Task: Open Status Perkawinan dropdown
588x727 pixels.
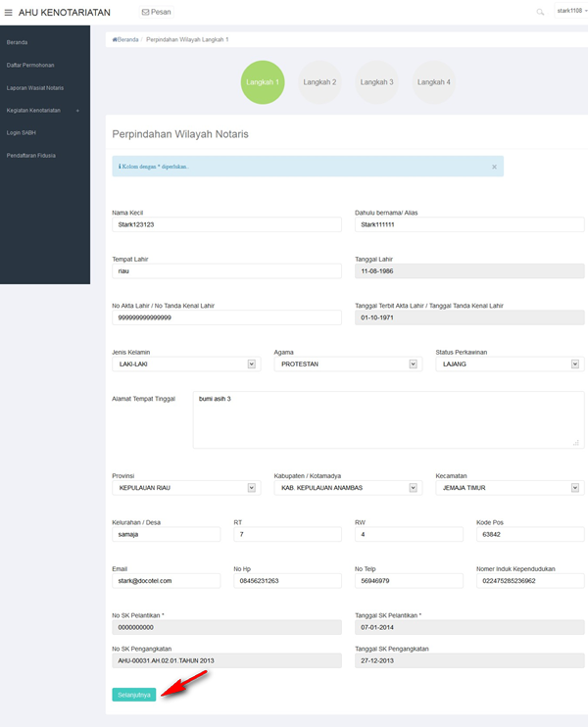Action: tap(509, 363)
